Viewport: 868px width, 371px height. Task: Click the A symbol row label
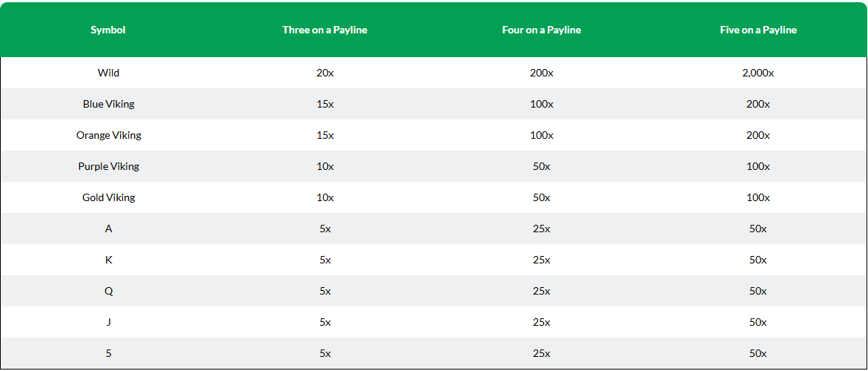point(108,229)
